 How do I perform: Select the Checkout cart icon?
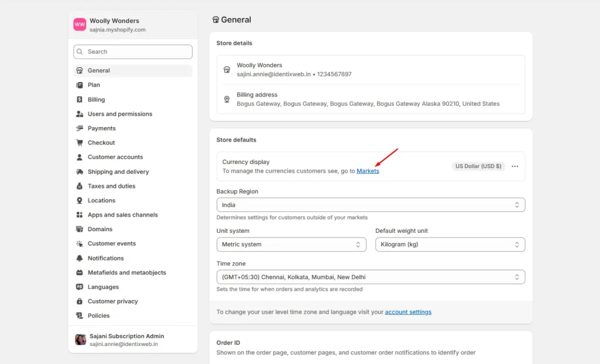coord(80,143)
